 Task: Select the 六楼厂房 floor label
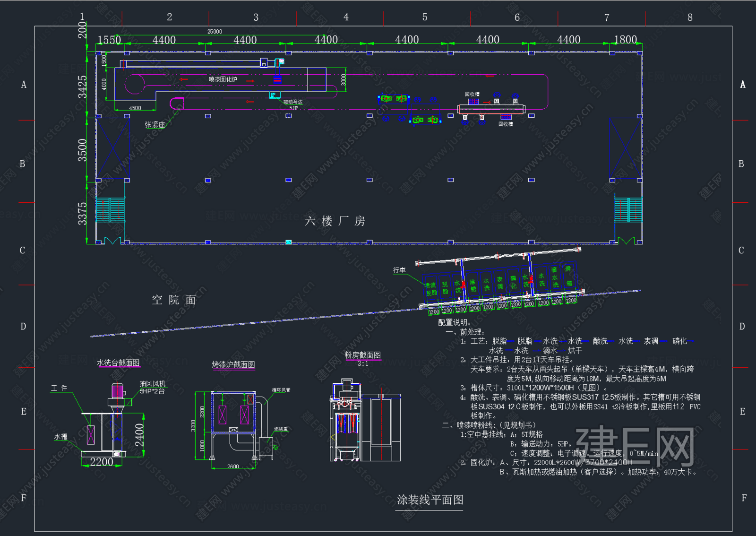(x=335, y=221)
